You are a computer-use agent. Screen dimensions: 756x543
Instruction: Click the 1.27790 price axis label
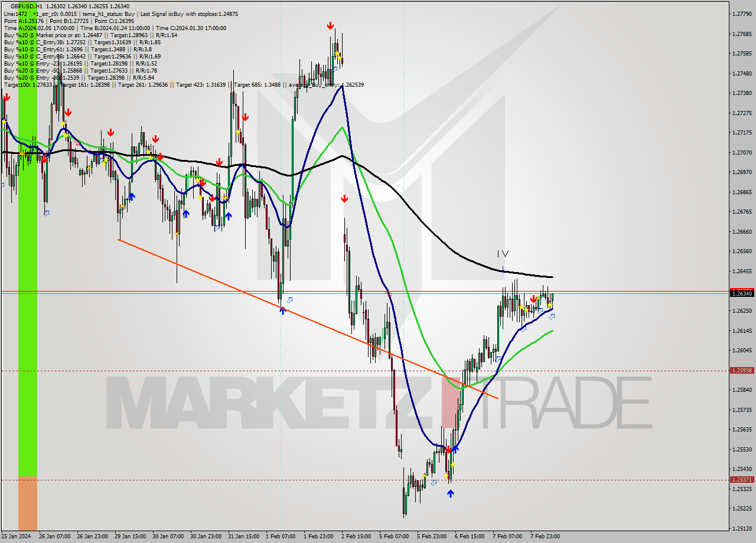[x=742, y=14]
